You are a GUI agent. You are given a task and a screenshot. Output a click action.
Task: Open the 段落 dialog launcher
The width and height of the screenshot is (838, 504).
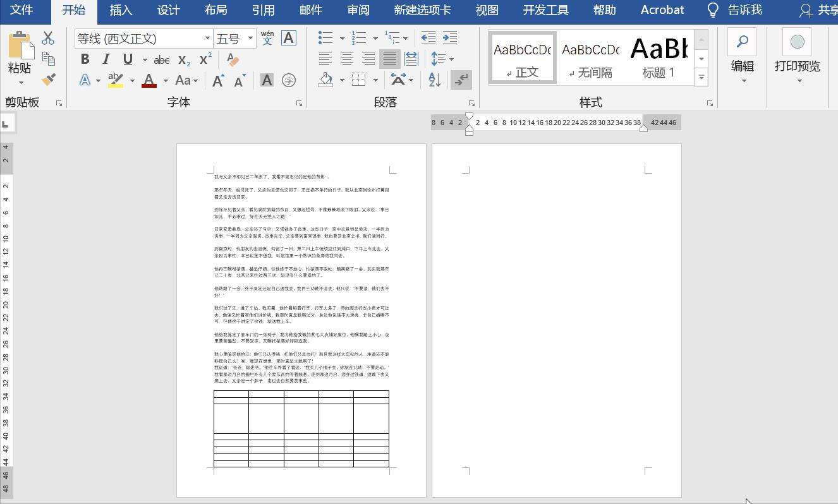click(x=471, y=103)
